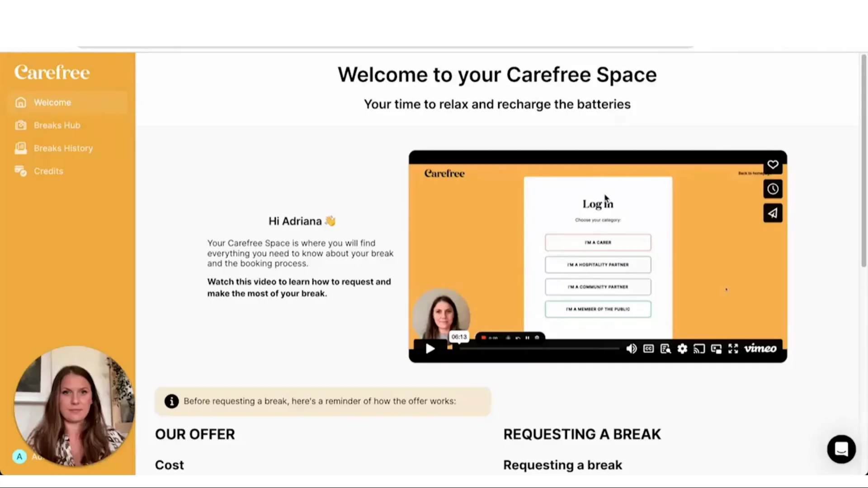Click the Vimeo logo link on the player
The height and width of the screenshot is (488, 868).
coord(760,348)
